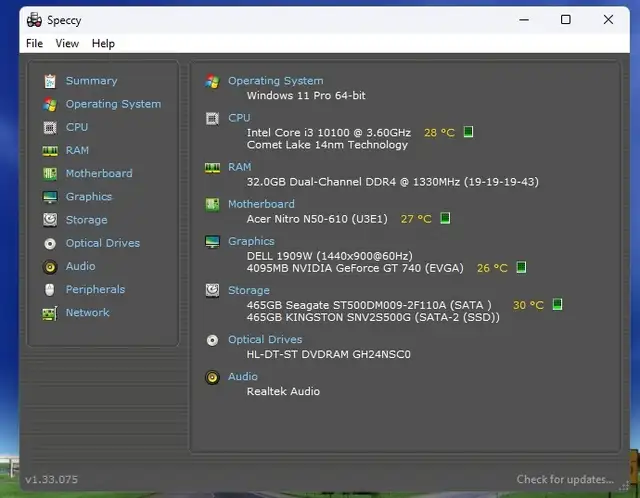Image resolution: width=640 pixels, height=498 pixels.
Task: Click the Graphics monitor icon in sidebar
Action: coord(50,197)
